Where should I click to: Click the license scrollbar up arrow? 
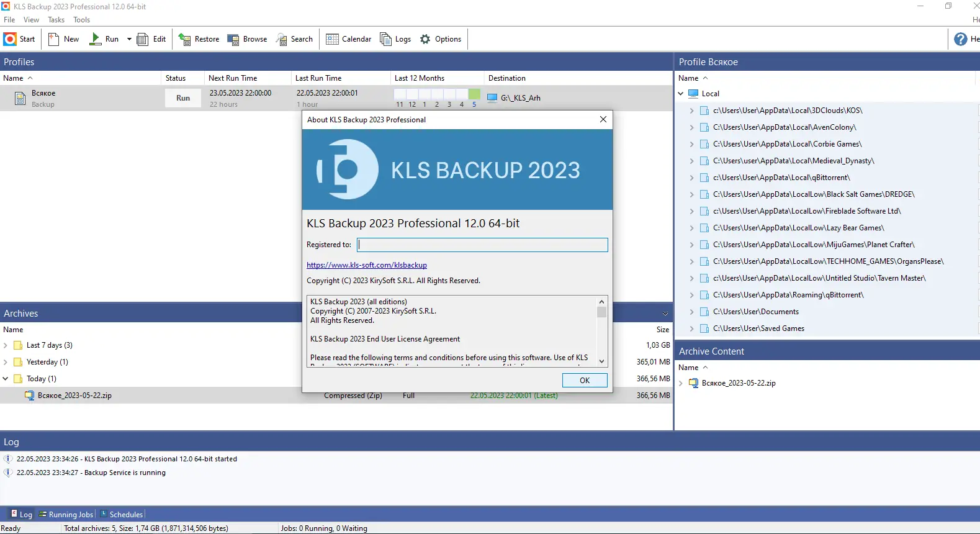pyautogui.click(x=601, y=301)
